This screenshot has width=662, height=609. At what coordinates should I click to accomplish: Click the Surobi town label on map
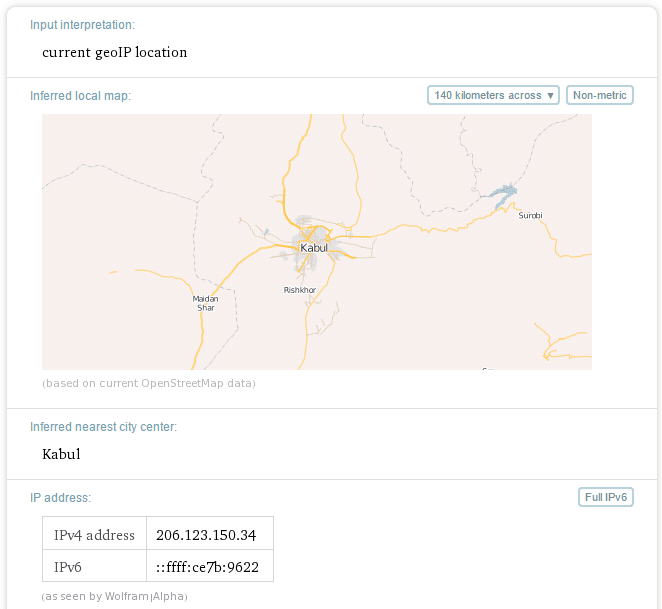530,215
